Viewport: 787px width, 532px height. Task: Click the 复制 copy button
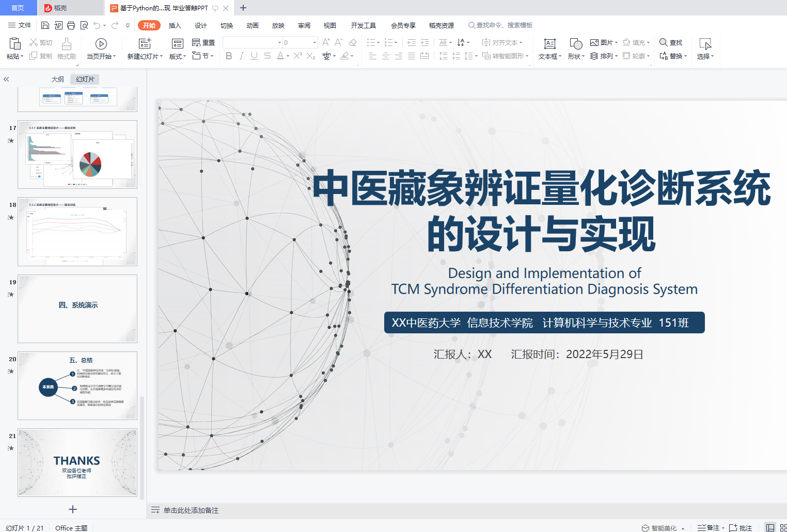(41, 56)
